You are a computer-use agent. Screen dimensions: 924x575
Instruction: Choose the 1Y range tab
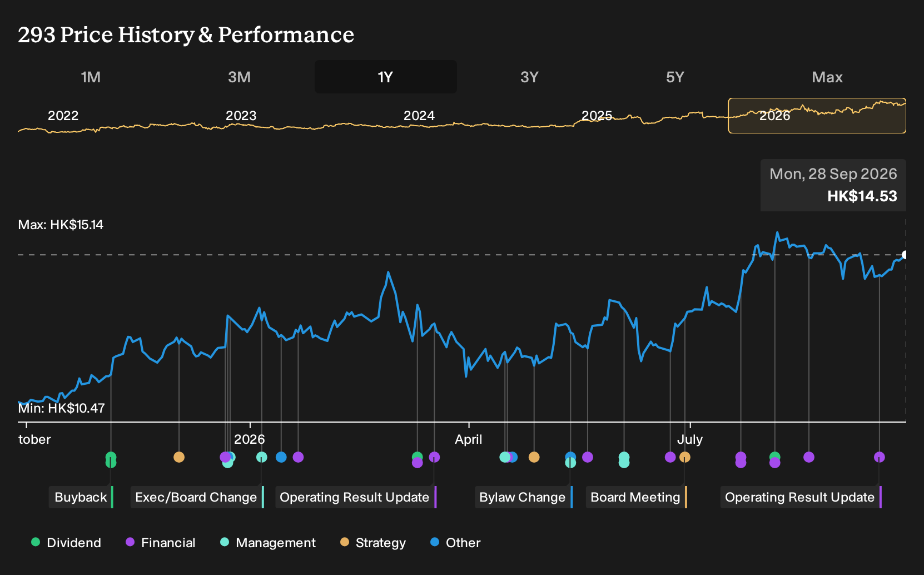386,77
